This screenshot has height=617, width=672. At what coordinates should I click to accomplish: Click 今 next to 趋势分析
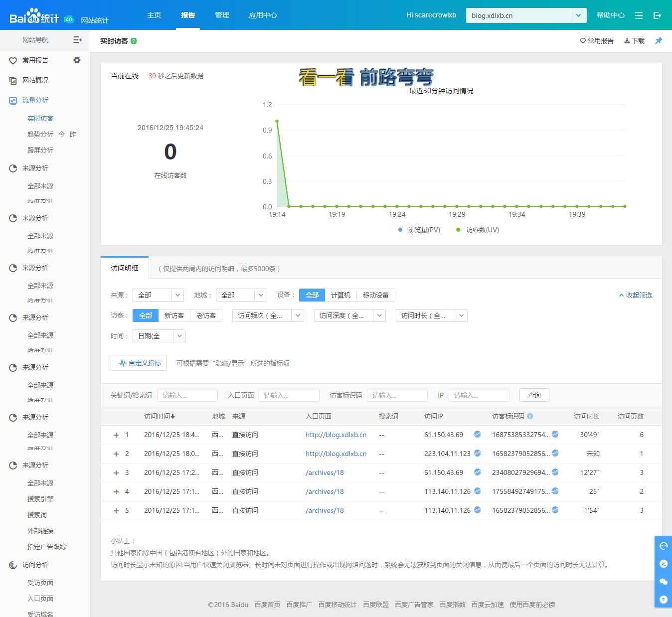62,134
